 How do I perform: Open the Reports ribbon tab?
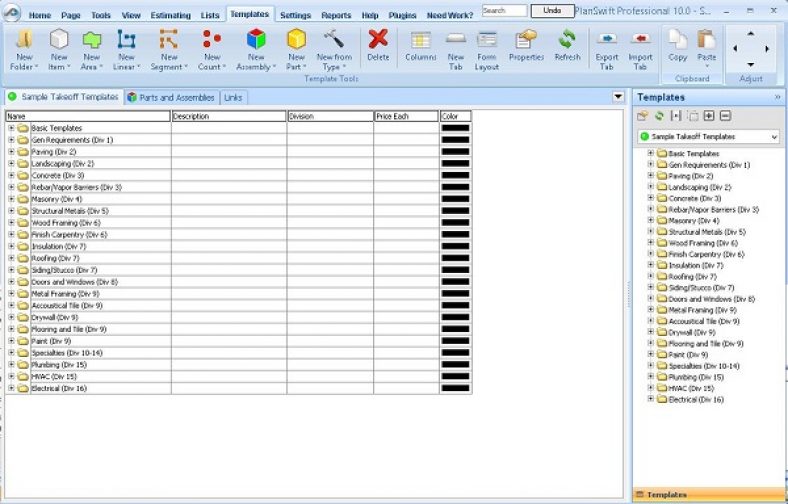336,16
